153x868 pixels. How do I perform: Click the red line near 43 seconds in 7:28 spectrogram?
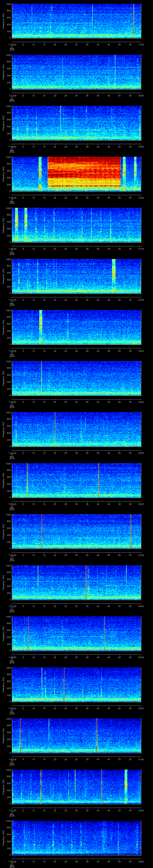105,633
